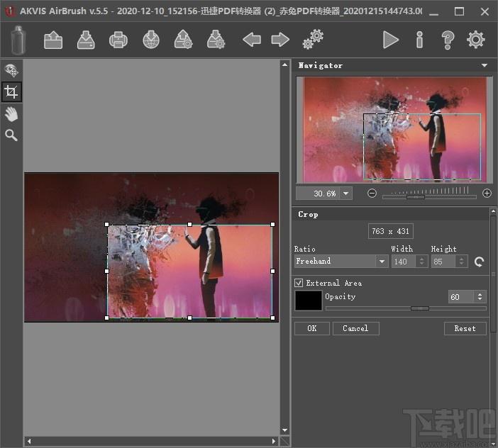
Task: Publish image via the globe icon
Action: (151, 40)
